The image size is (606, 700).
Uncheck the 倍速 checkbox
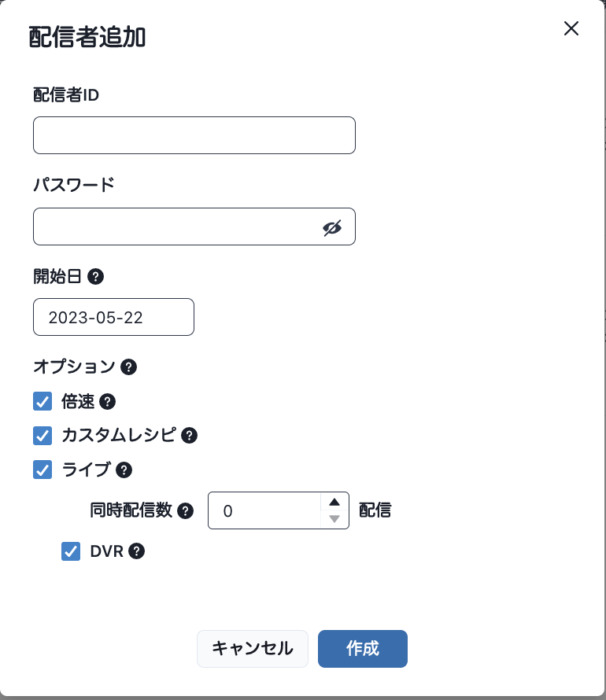(x=42, y=402)
